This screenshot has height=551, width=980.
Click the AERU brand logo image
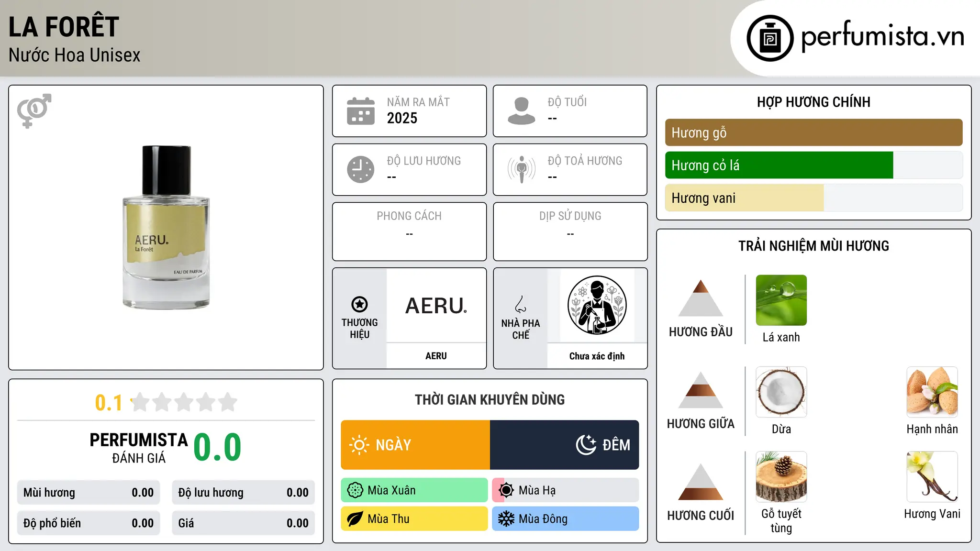(436, 306)
